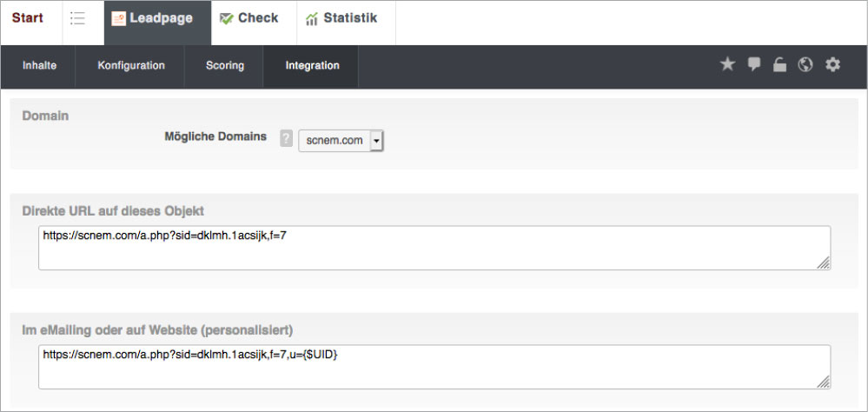Click the resize handle of personalized URL textarea
Screen dimensions: 868x412
point(823,382)
